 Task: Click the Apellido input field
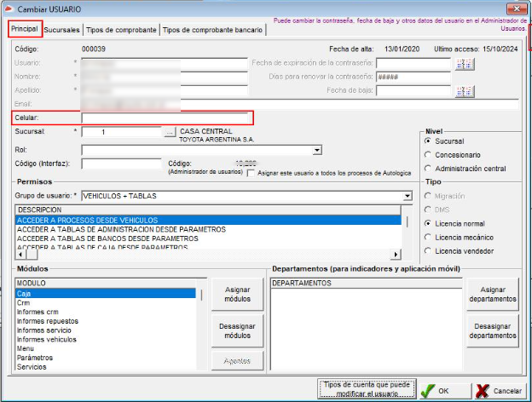point(165,90)
